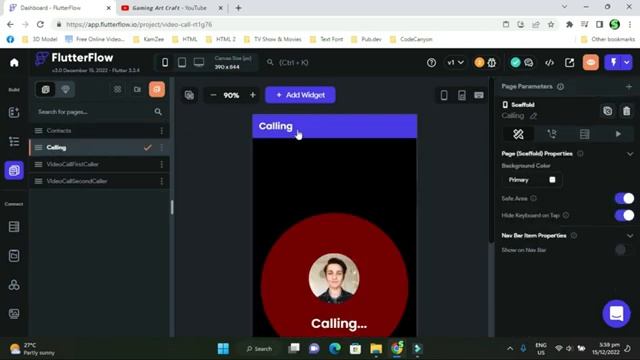The height and width of the screenshot is (360, 640).
Task: Open the Animations tab play icon
Action: [618, 134]
